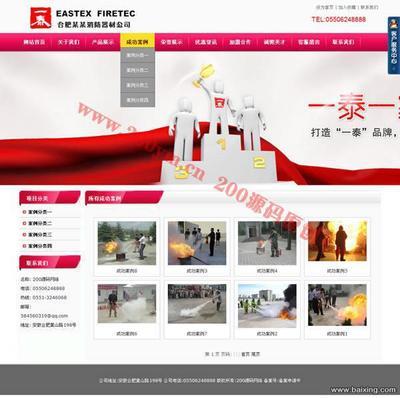This screenshot has height=398, width=400.
Task: Click the bullet icon beside sidebar 案例分类四
Action: click(24, 246)
